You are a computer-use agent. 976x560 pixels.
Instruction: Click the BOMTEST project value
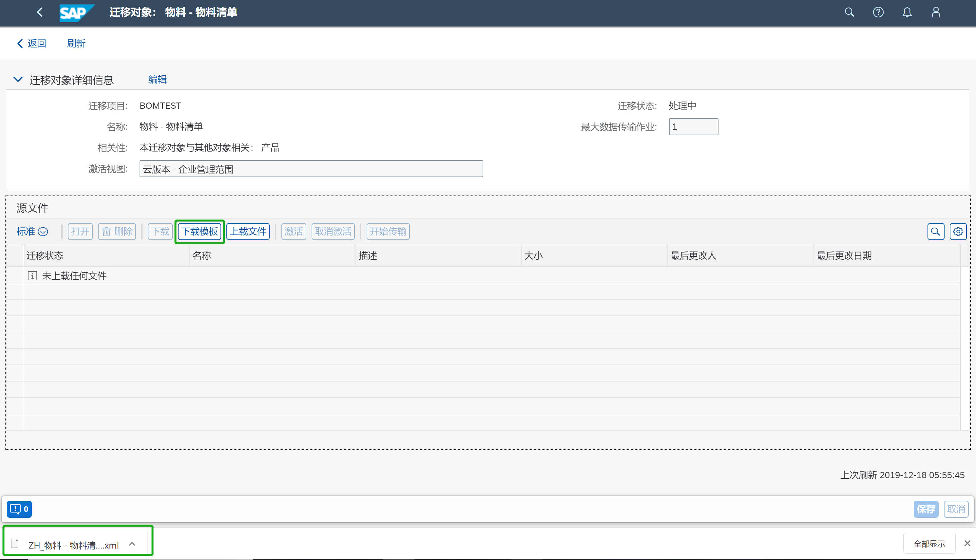click(160, 105)
